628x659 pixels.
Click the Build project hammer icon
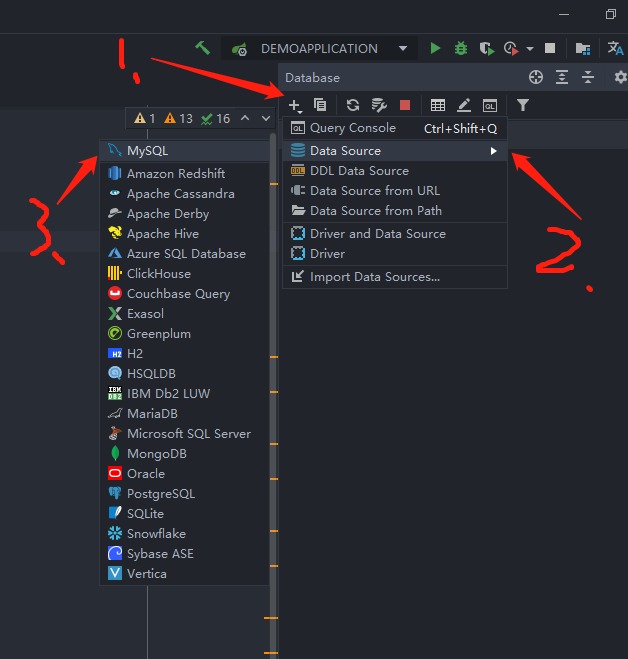202,48
